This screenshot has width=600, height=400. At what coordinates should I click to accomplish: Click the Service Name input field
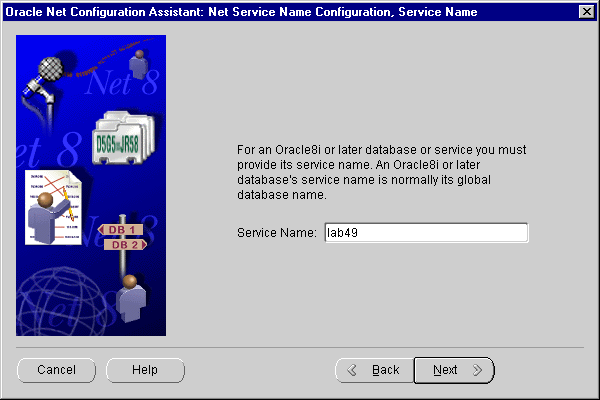(x=426, y=233)
